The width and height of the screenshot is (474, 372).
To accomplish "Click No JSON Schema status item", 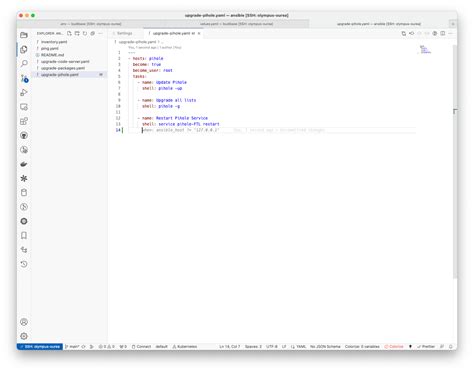I will pos(325,347).
